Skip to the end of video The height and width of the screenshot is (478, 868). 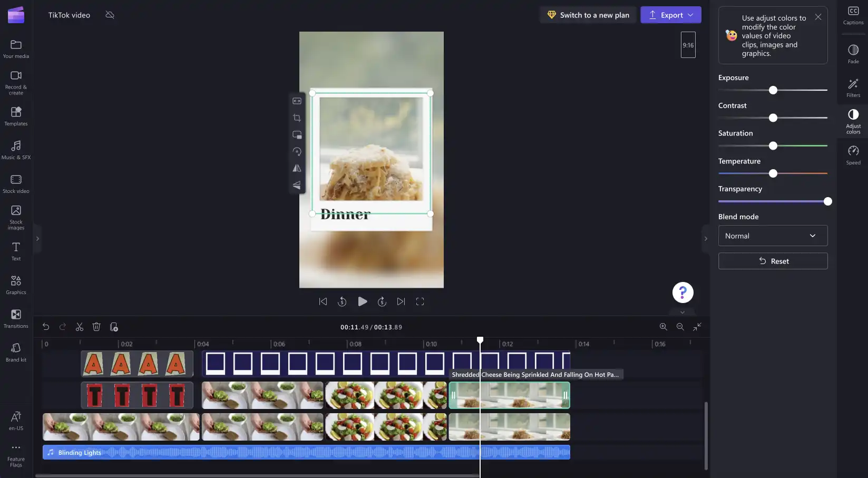tap(401, 301)
